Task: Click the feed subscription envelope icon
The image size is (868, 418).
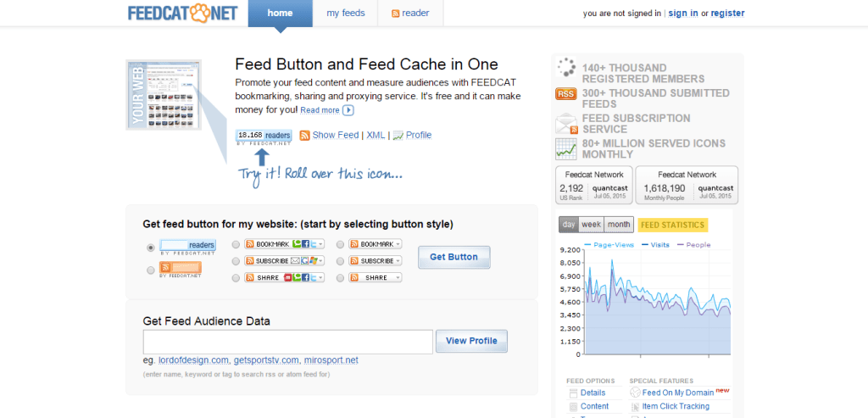Action: pyautogui.click(x=566, y=124)
